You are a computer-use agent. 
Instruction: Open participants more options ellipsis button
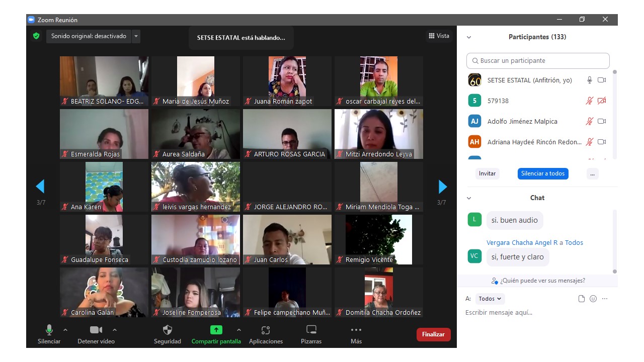coord(592,173)
